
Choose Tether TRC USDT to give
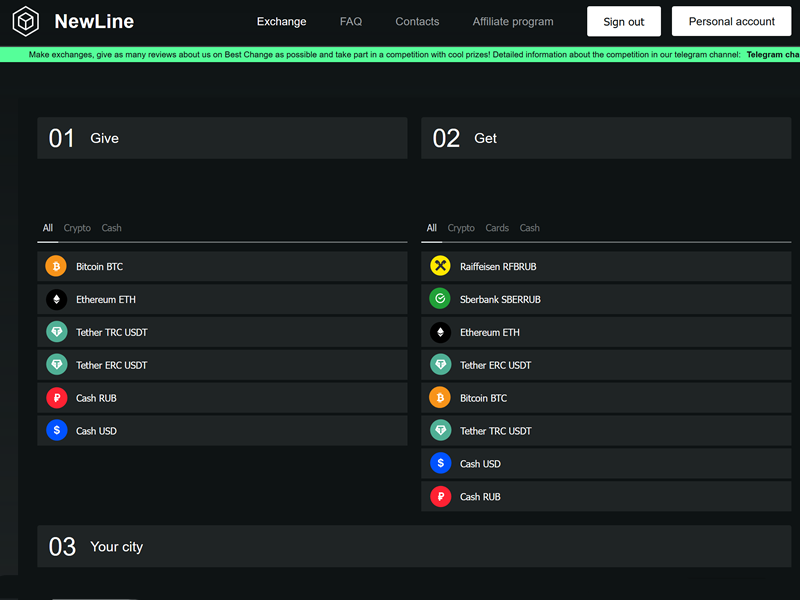coord(222,332)
